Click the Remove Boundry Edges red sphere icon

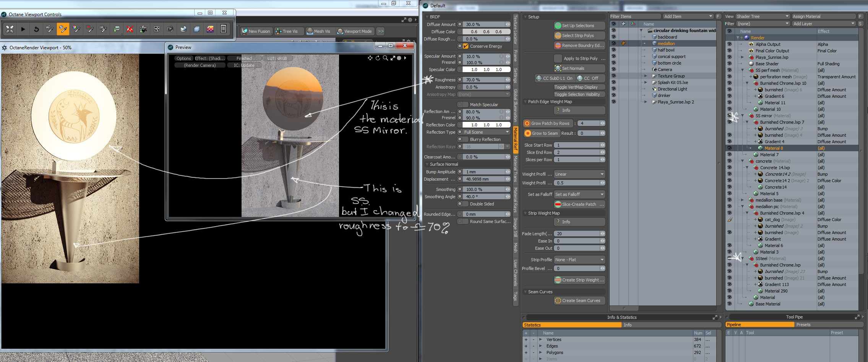(558, 45)
